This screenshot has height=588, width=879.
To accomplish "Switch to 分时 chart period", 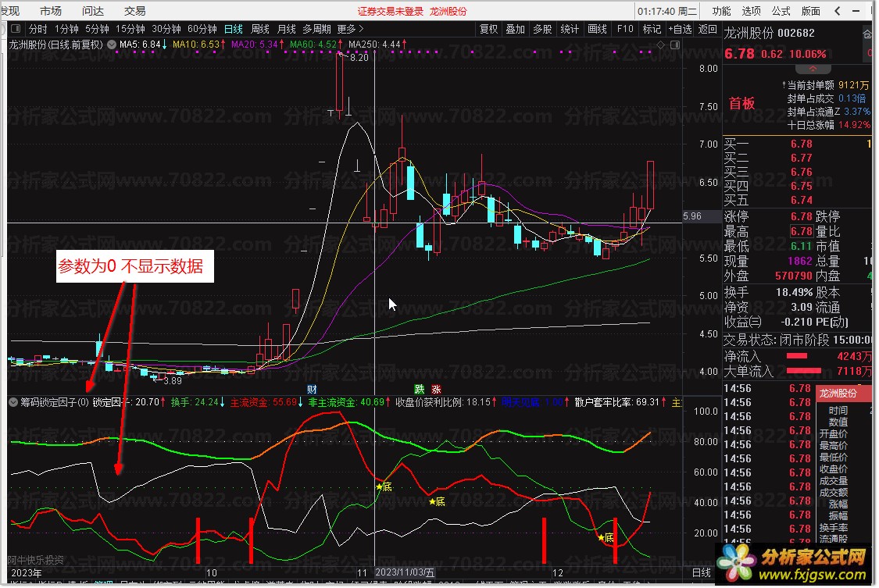I will 38,29.
